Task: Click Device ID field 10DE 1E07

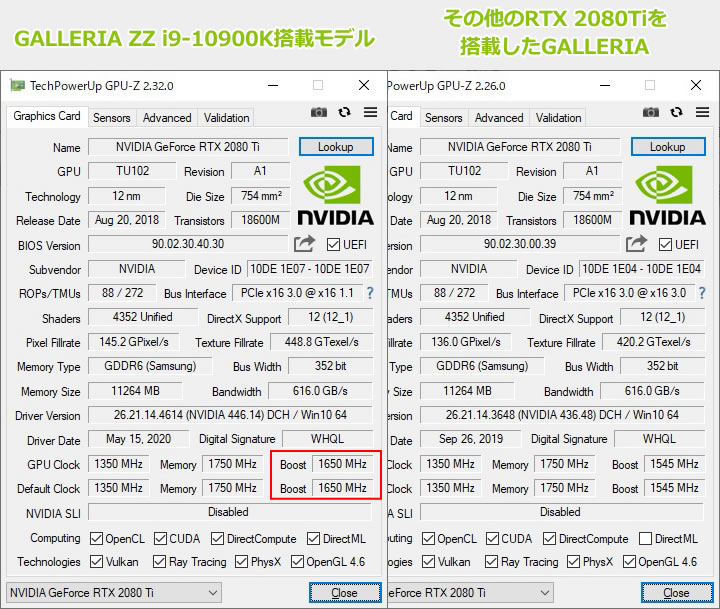Action: (x=310, y=269)
